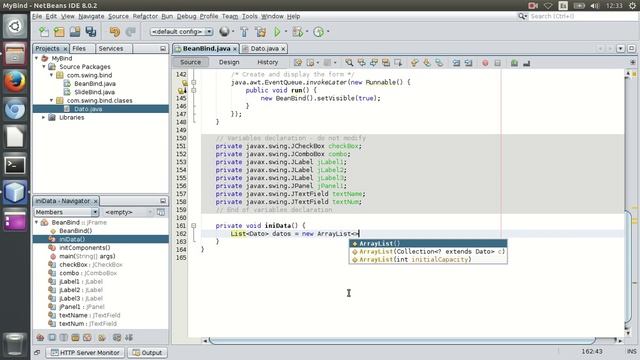Collapse the MyBind project node

tap(36, 58)
